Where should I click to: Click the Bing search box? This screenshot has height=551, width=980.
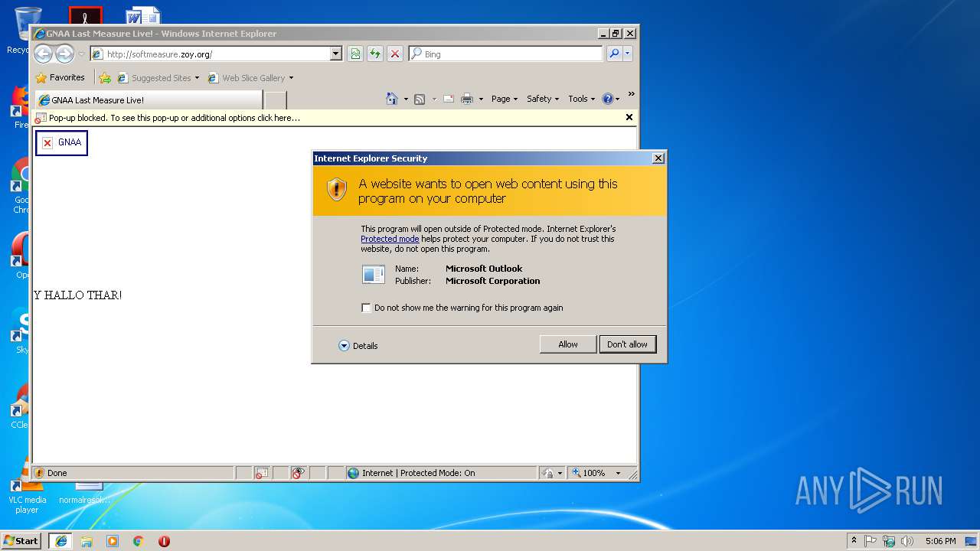pos(505,54)
